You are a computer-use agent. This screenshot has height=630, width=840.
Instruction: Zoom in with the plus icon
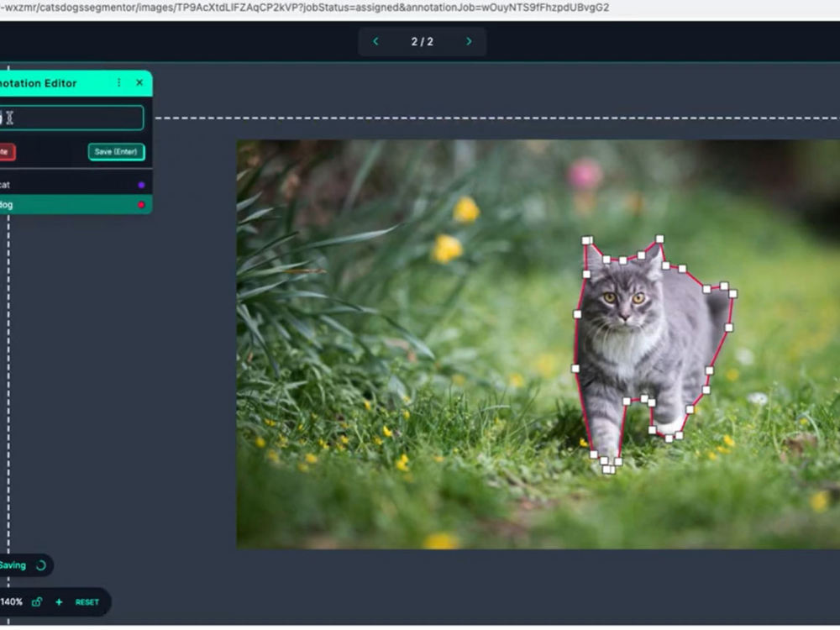click(59, 602)
